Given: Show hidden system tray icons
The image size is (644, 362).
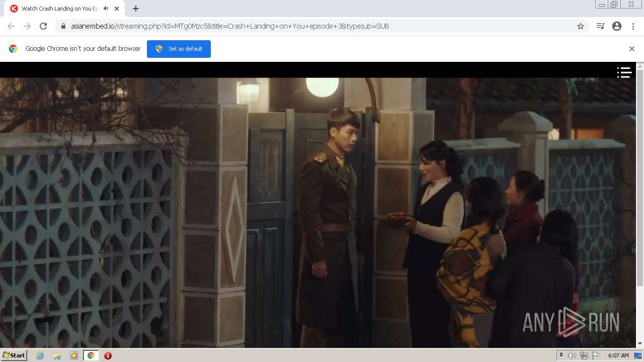Looking at the screenshot, I should (x=561, y=355).
